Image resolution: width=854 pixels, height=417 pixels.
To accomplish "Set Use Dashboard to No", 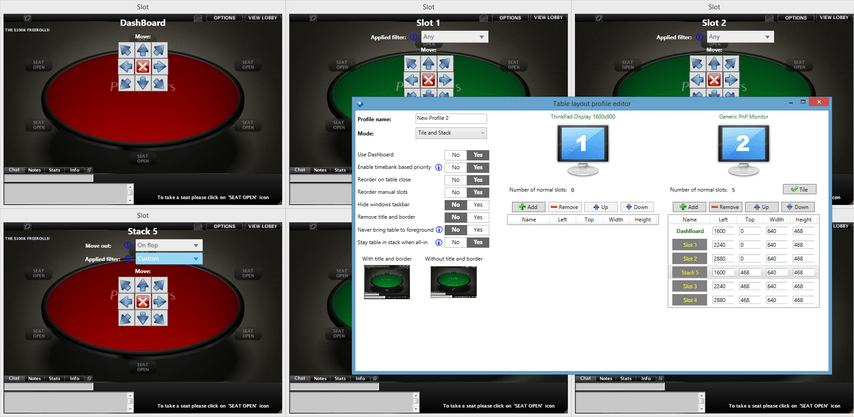I will pyautogui.click(x=456, y=155).
